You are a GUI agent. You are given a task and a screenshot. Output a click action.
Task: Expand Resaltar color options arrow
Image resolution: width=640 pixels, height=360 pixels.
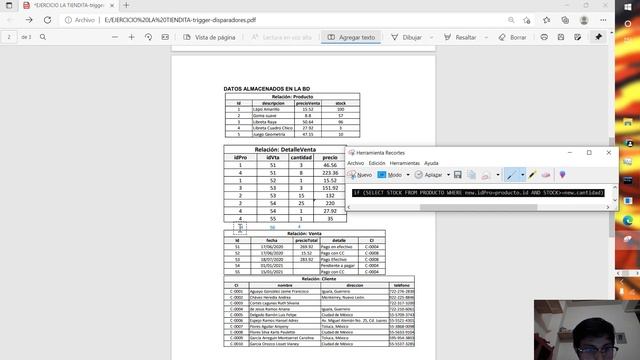[486, 38]
